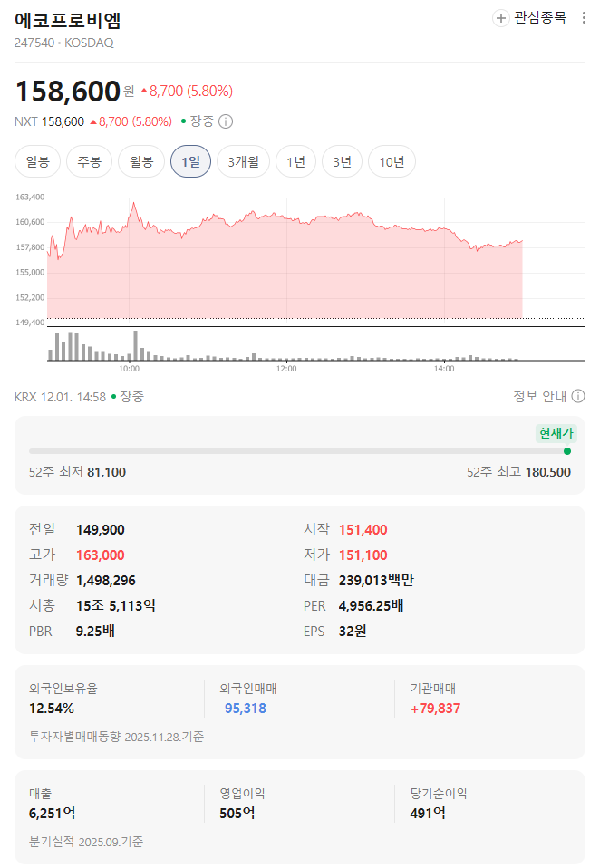Click 외국인보유율 value 12.54%
Screen dimensions: 590x868
point(52,709)
